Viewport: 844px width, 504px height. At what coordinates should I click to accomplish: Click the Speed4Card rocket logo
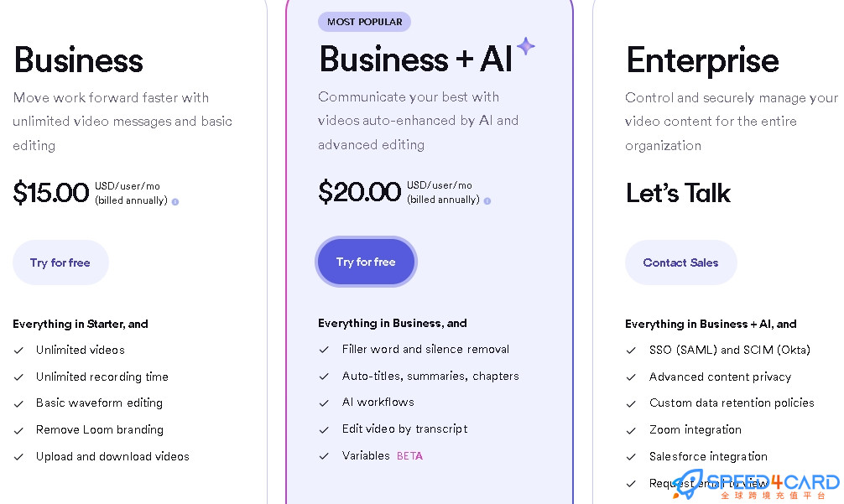click(x=687, y=484)
